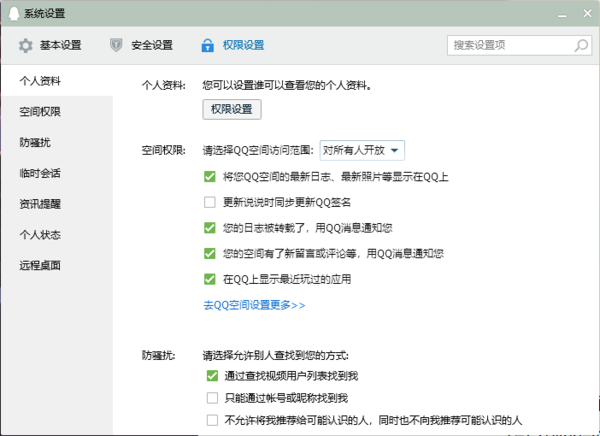Toggle 在QQ上显示最近玩过的应用 checkbox
This screenshot has height=436, width=600.
[x=210, y=279]
